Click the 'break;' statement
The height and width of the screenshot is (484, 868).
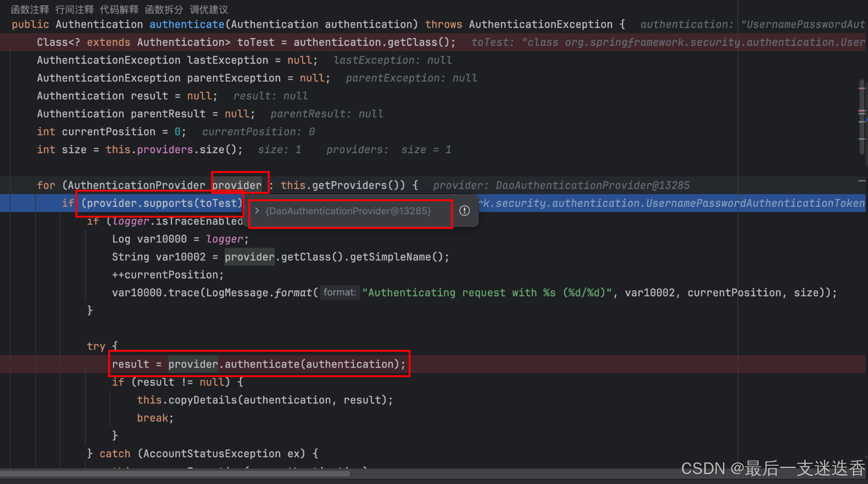pos(155,418)
